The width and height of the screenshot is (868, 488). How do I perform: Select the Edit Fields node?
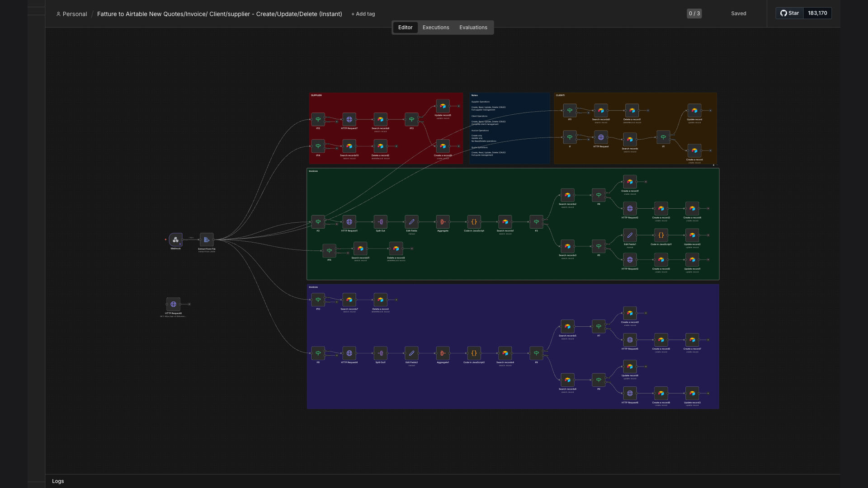[411, 222]
